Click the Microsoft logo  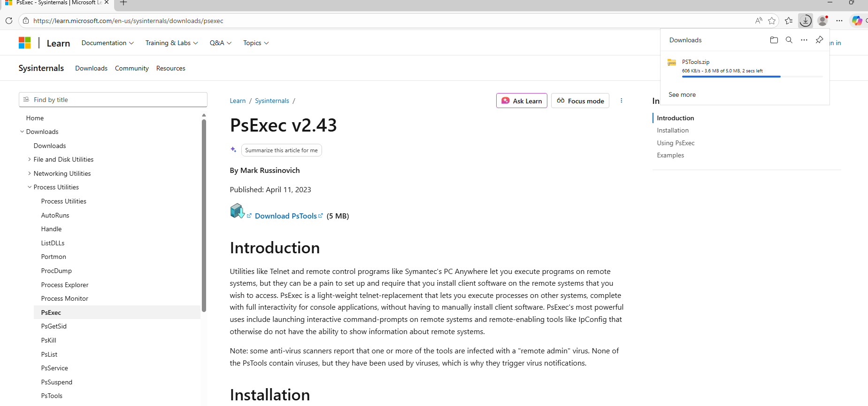(x=24, y=43)
